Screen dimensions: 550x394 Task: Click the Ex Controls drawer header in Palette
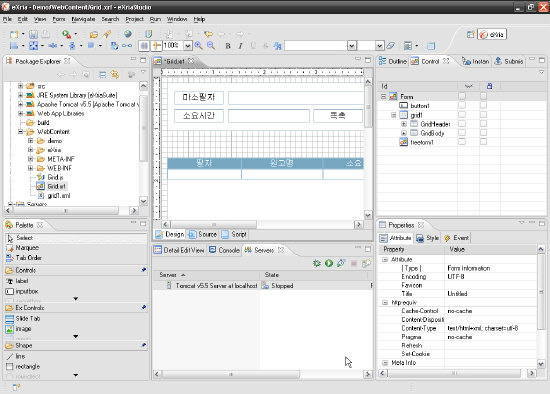coord(76,308)
